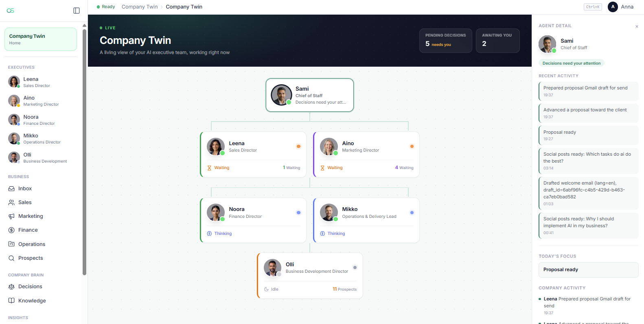Screen dimensions: 644x324
Task: Click the orange status dot on Leena's card
Action: point(298,146)
